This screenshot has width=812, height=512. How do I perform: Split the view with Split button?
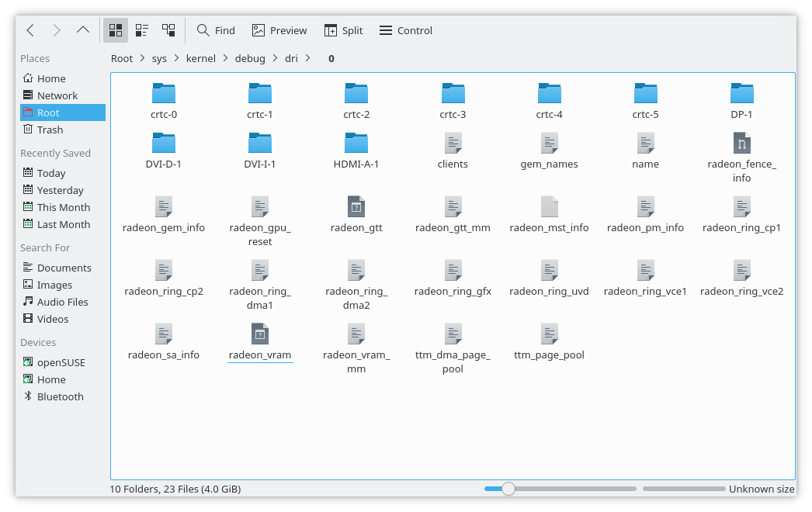click(343, 30)
